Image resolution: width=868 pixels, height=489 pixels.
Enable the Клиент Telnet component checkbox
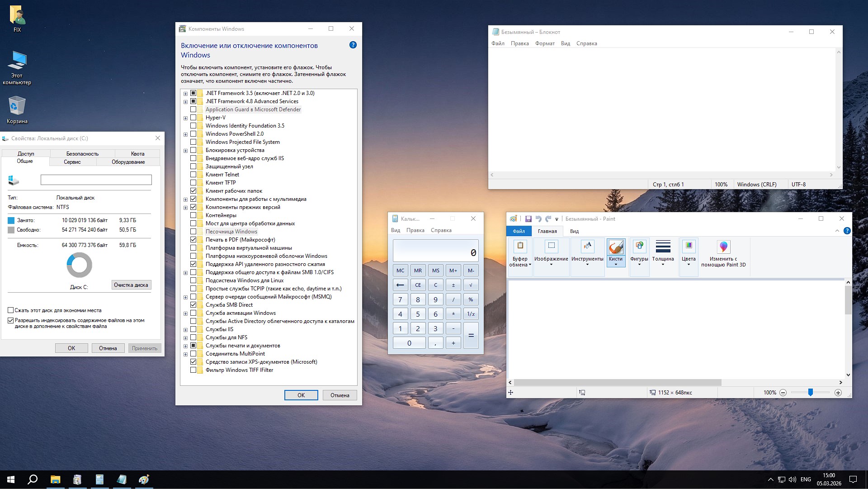pyautogui.click(x=194, y=175)
